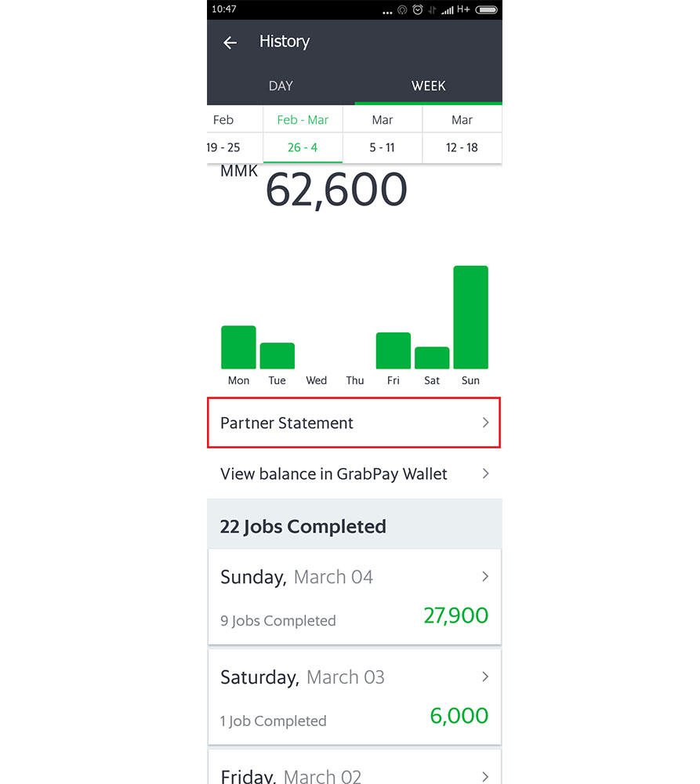Viewport: 700px width, 784px height.
Task: Tap the Monday bar in earnings chart
Action: pyautogui.click(x=238, y=347)
